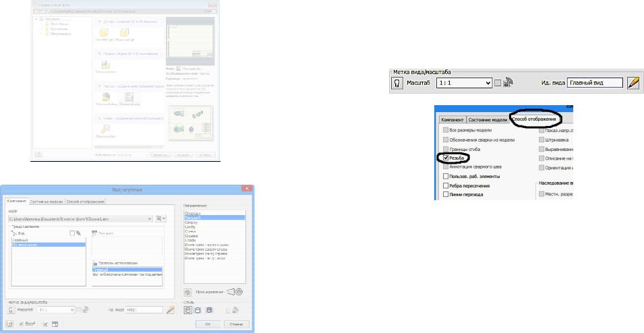Tick the Штриховка checkbox

coord(541,140)
